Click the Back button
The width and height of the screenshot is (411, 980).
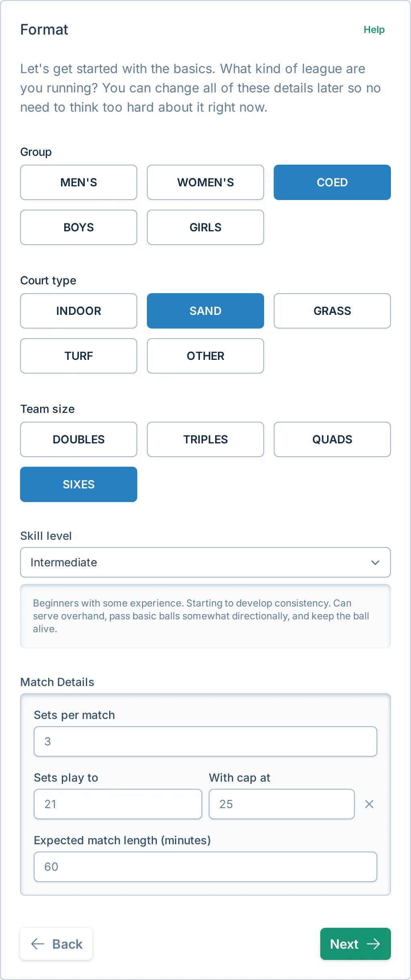tap(56, 944)
